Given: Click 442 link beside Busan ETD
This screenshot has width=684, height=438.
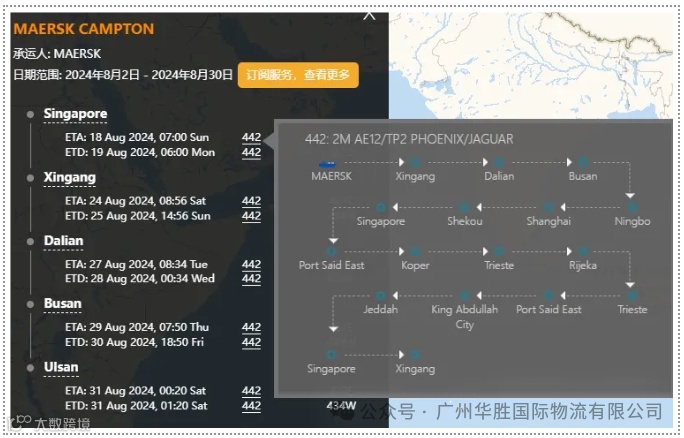Looking at the screenshot, I should (252, 342).
